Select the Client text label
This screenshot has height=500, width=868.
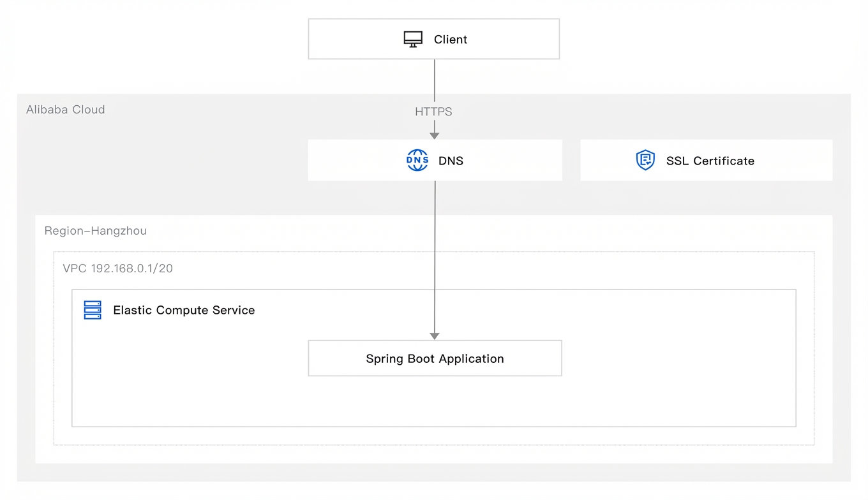(x=451, y=40)
